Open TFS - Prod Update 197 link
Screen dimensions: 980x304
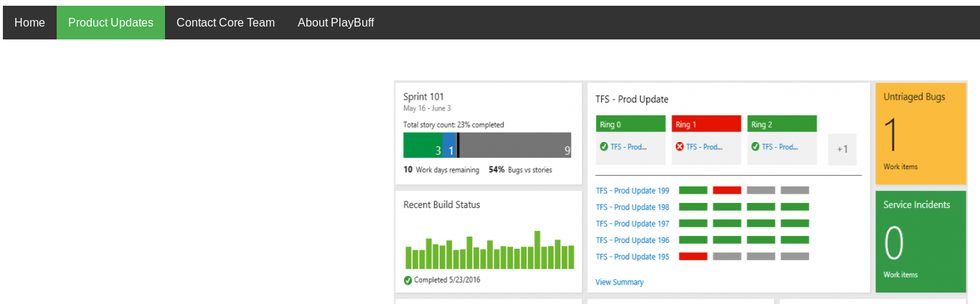pos(632,224)
